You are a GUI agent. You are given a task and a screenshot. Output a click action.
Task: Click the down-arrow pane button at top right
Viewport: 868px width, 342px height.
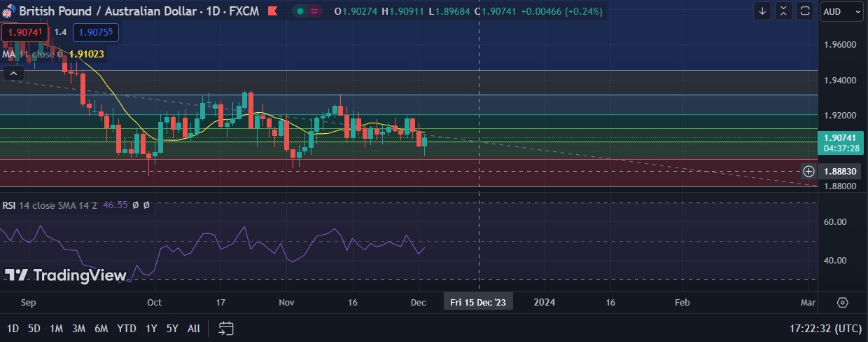pos(762,11)
